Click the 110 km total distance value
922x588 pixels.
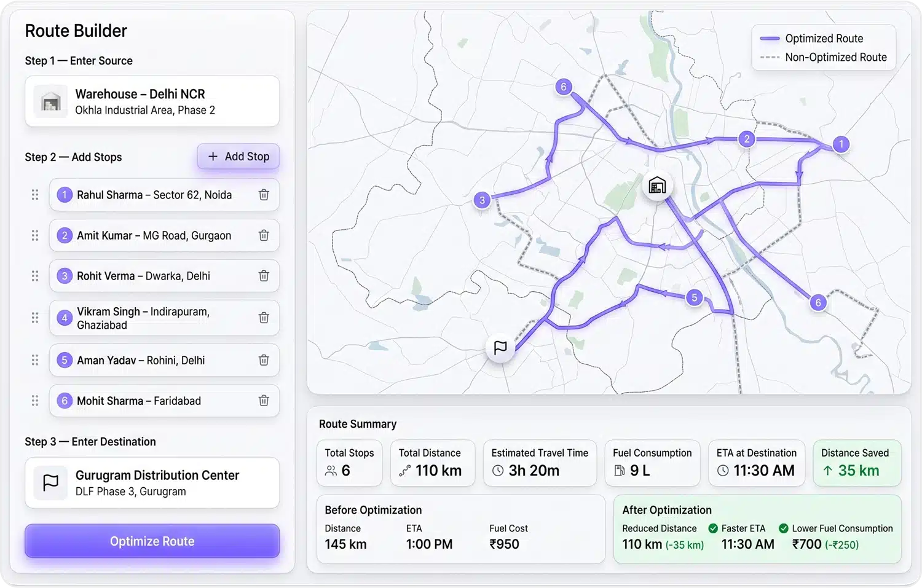point(438,471)
